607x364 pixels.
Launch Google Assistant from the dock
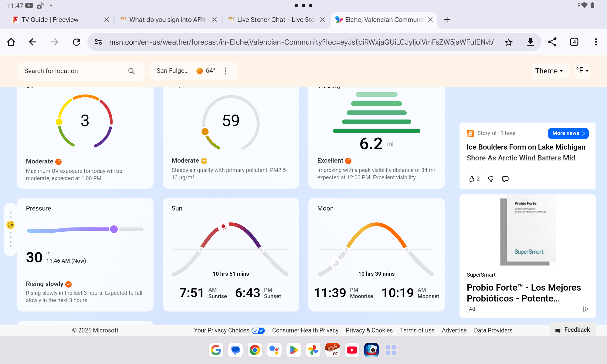274,350
